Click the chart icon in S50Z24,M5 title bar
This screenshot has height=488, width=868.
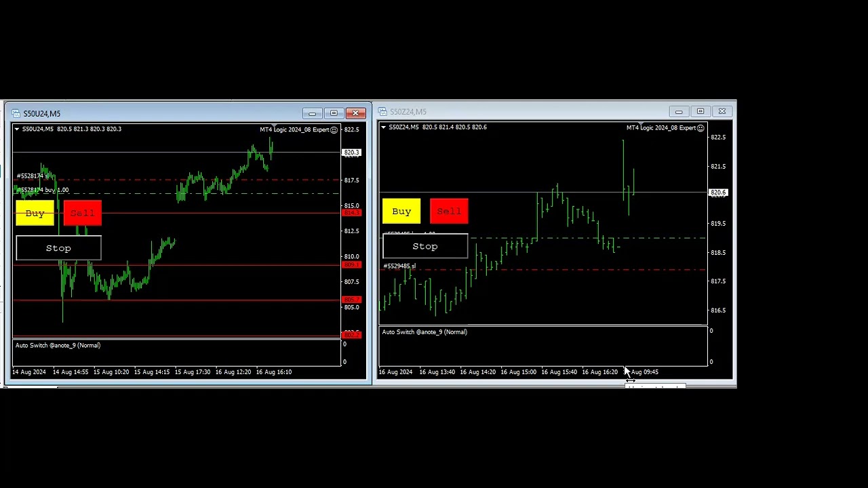click(x=382, y=112)
